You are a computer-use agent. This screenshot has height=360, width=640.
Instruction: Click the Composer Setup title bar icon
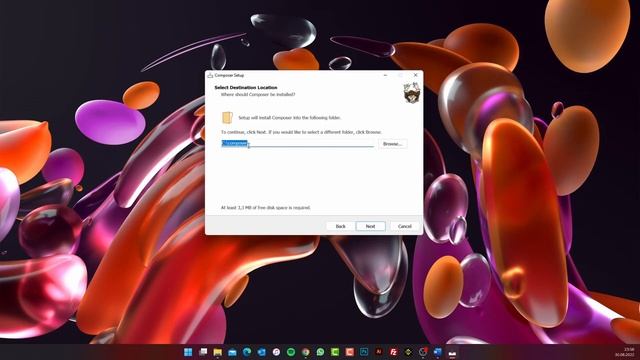(x=210, y=75)
